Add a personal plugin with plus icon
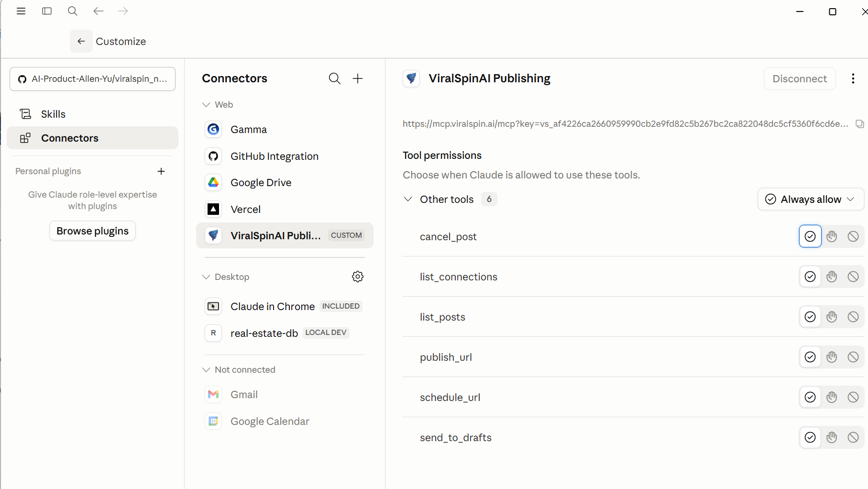Image resolution: width=868 pixels, height=489 pixels. click(161, 171)
